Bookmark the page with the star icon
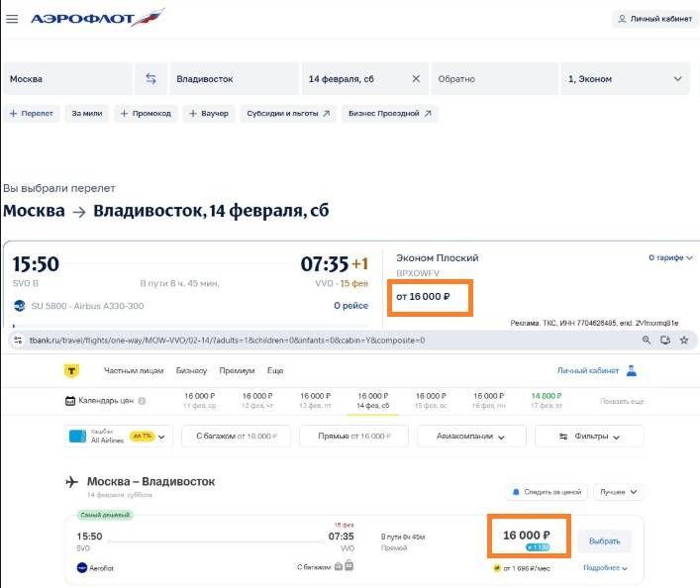700x588 pixels. (665, 340)
